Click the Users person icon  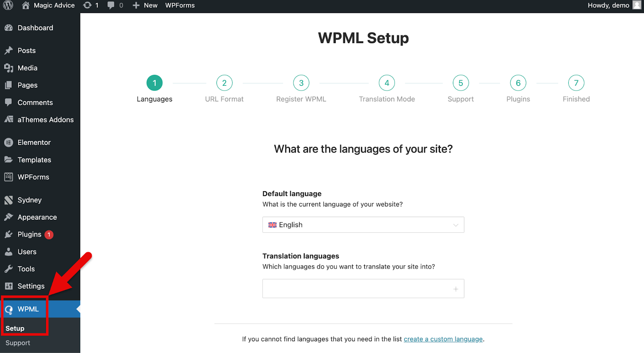(x=8, y=252)
